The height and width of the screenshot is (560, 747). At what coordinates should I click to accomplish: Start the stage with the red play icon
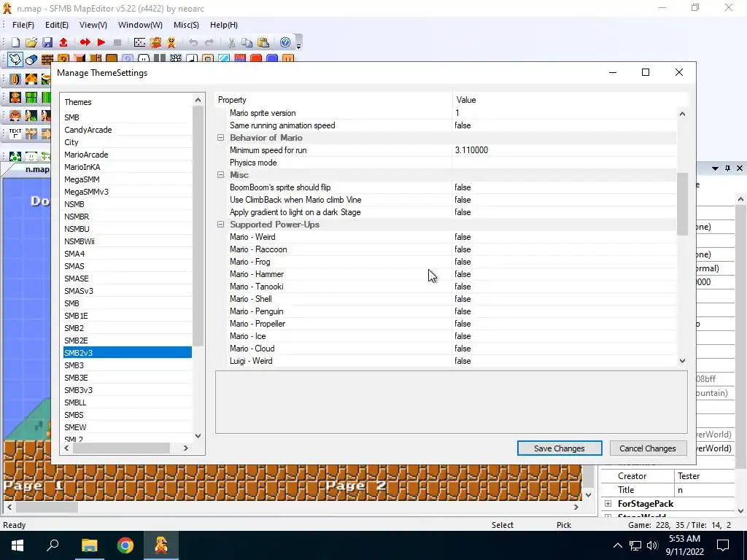[x=101, y=42]
